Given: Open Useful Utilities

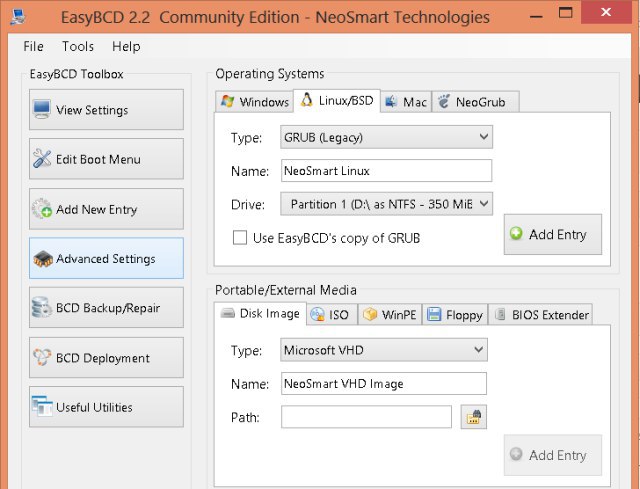Looking at the screenshot, I should (x=107, y=407).
